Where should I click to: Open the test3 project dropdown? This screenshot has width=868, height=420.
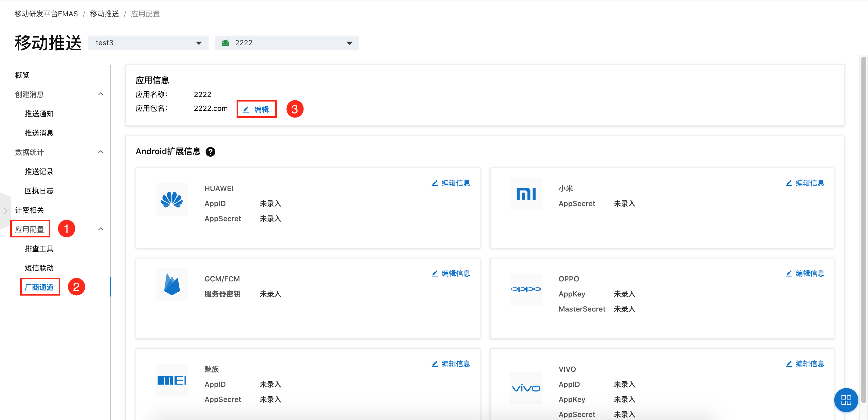[148, 43]
